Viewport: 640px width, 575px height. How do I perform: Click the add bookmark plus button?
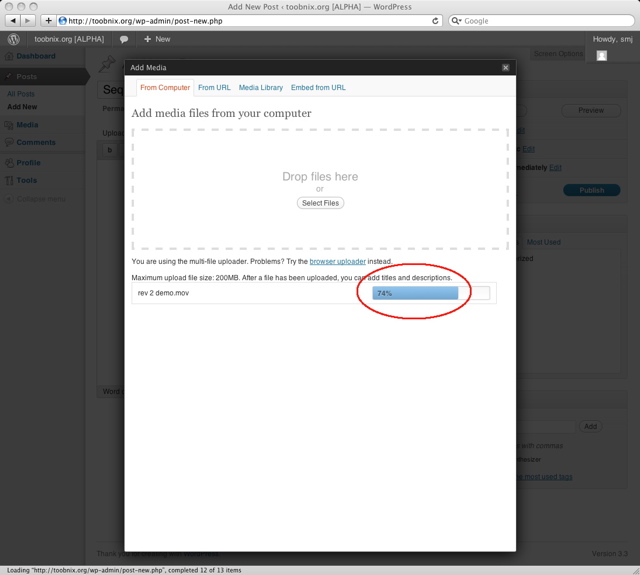pyautogui.click(x=48, y=20)
